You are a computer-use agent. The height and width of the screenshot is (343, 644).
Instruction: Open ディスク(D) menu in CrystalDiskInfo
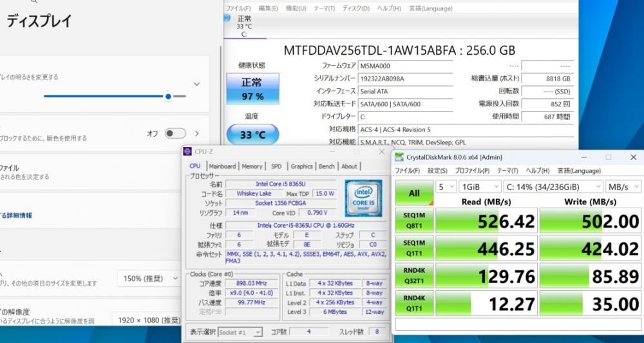(356, 8)
